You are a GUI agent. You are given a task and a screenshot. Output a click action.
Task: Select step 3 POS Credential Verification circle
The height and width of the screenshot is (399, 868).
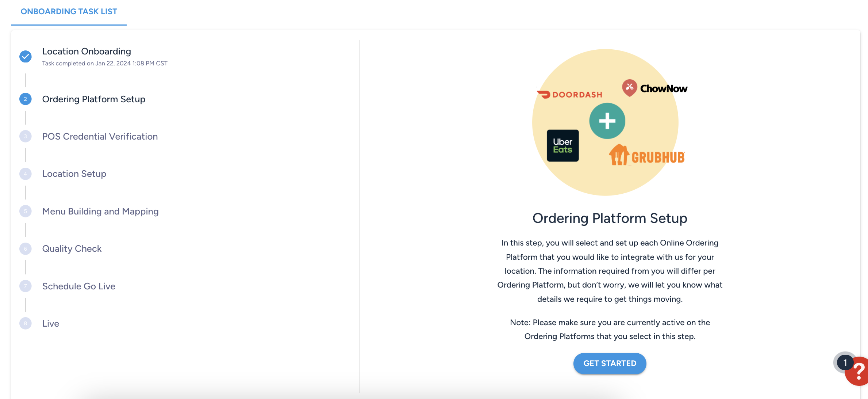[25, 136]
